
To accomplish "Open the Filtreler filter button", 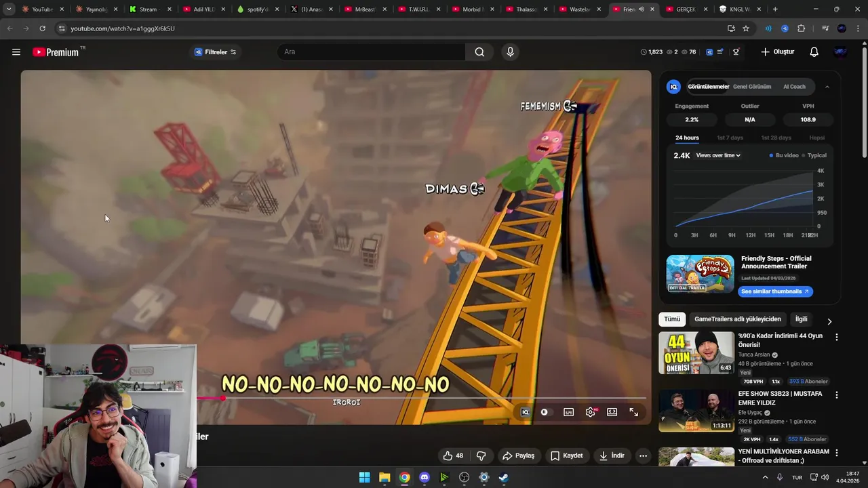I will coord(215,52).
